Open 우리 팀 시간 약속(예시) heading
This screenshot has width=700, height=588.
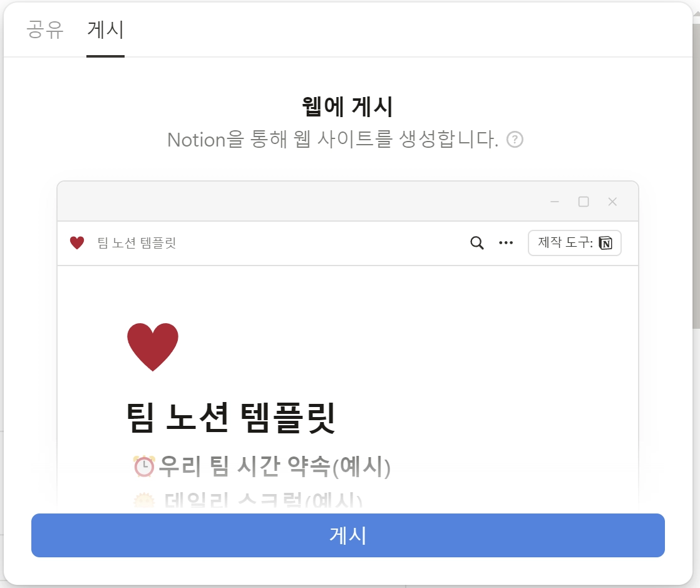click(275, 466)
